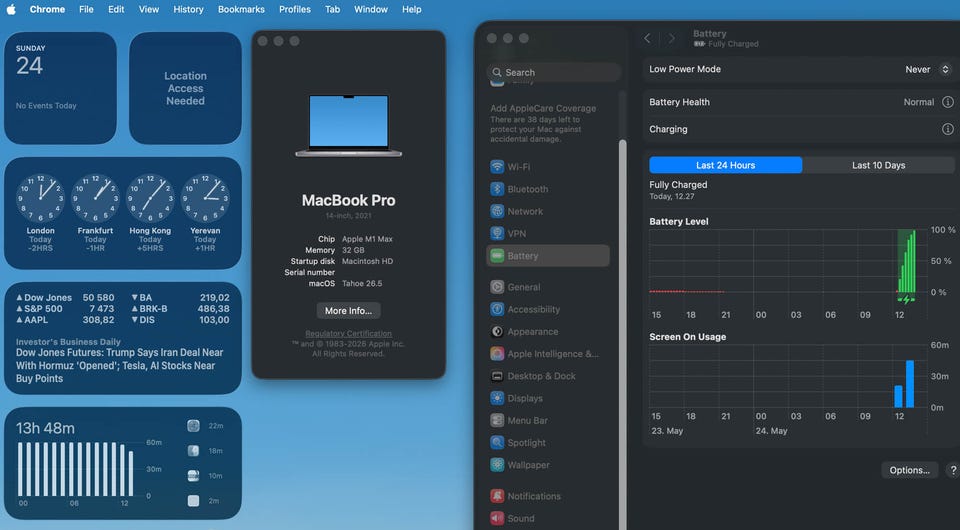Click the Notifications bell icon
Screen dimensions: 960x530
[497, 496]
